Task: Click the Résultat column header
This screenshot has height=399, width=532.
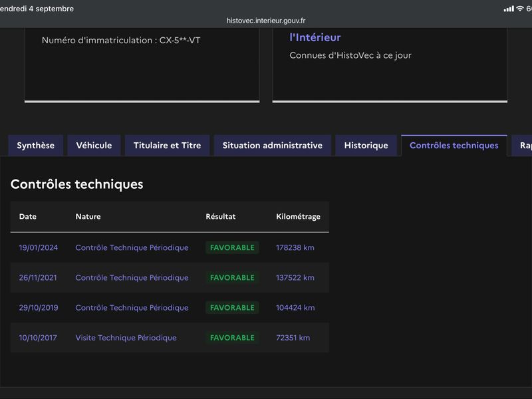Action: 221,217
